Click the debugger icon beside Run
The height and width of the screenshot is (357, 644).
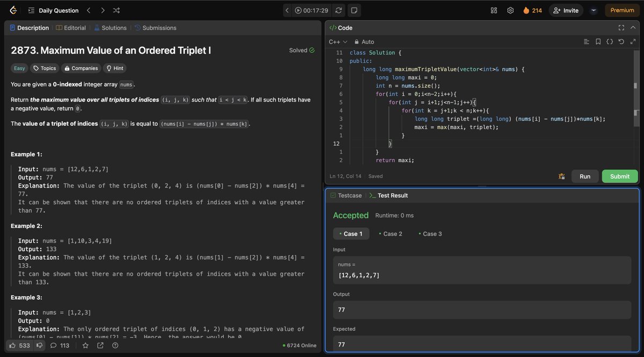click(562, 176)
